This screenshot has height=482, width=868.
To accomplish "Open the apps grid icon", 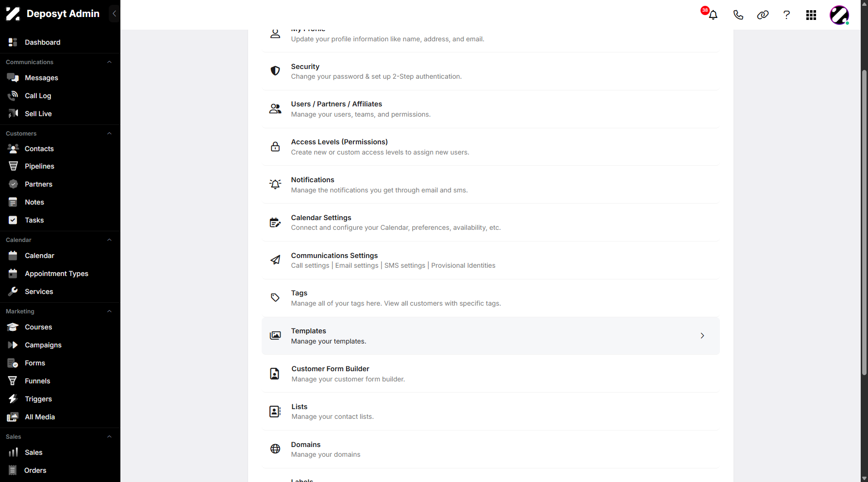I will [811, 15].
